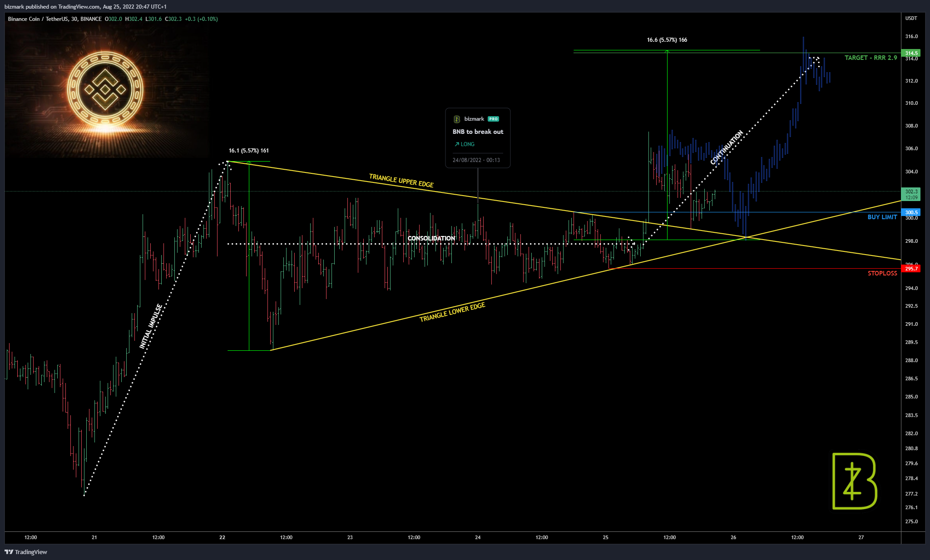
Task: Click date 26 on the time axis
Action: point(733,537)
